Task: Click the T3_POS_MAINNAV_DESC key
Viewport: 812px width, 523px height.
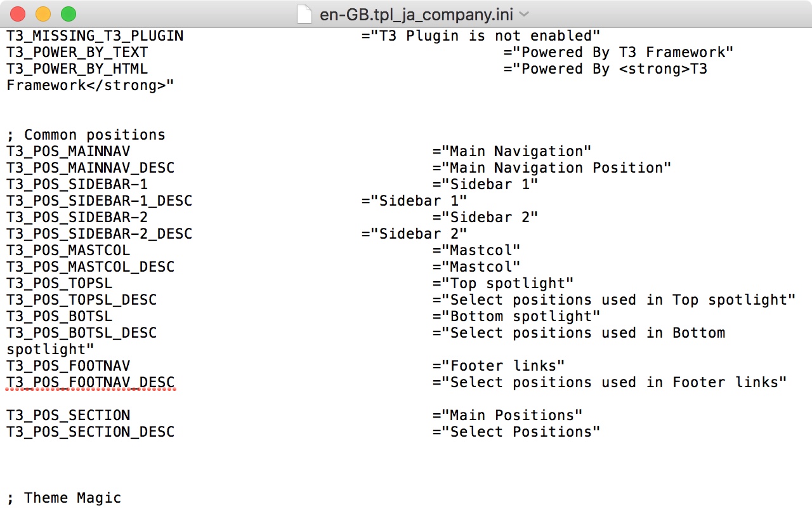Action: pyautogui.click(x=90, y=168)
